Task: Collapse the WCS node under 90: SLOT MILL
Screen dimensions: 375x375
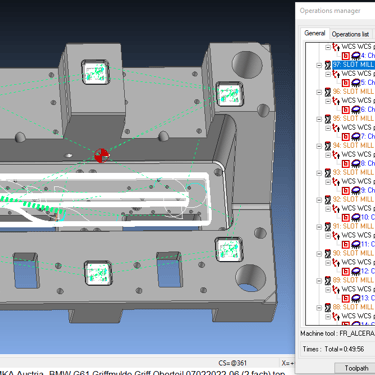Action: 328,262
